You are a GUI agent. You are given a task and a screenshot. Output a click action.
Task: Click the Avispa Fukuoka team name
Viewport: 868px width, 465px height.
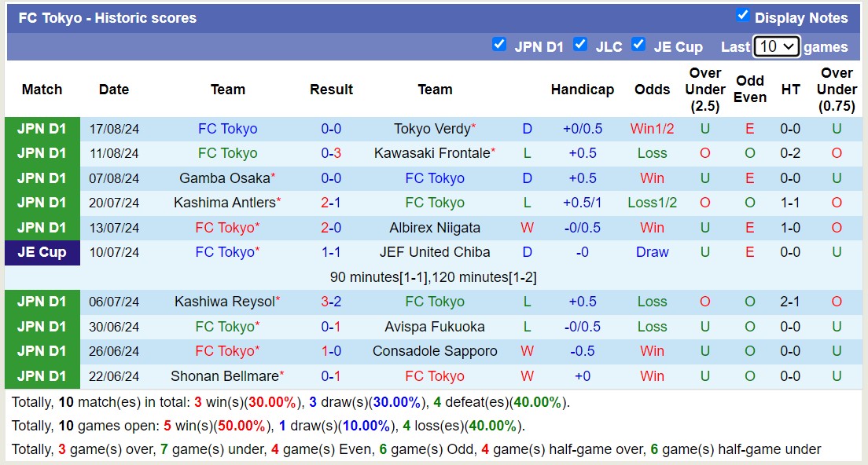click(x=435, y=327)
